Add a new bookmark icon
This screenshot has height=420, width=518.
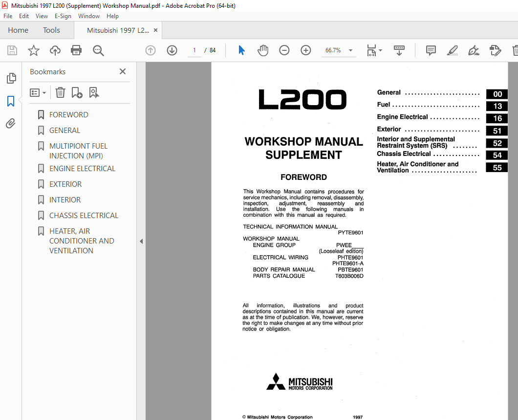pos(77,92)
